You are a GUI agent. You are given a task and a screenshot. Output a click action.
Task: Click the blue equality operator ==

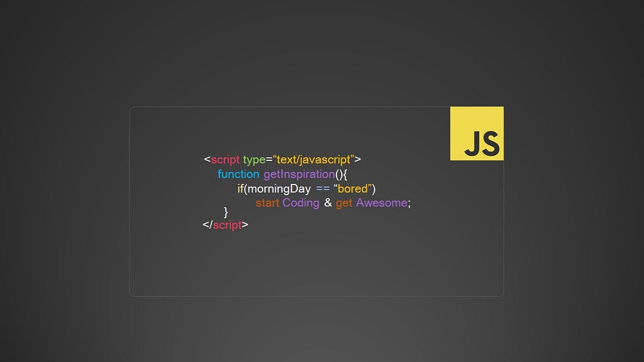click(323, 188)
